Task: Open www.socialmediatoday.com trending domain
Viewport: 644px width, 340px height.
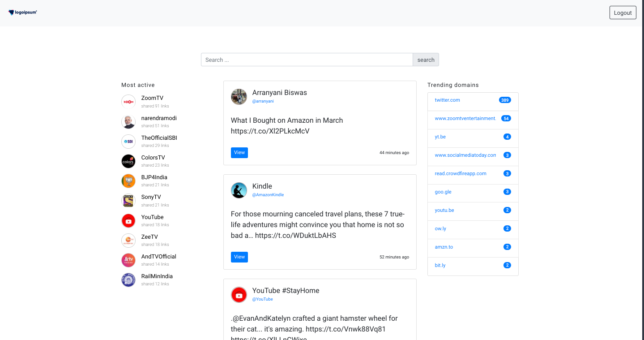Action: point(465,155)
